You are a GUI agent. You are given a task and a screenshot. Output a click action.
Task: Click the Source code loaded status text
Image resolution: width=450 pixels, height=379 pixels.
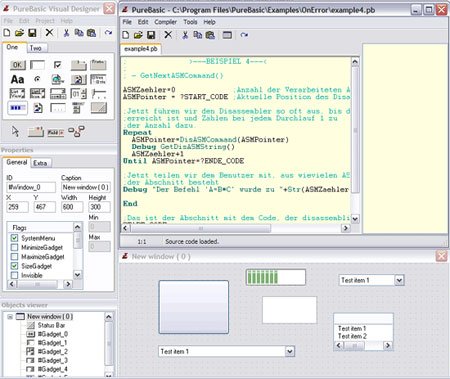tap(192, 242)
